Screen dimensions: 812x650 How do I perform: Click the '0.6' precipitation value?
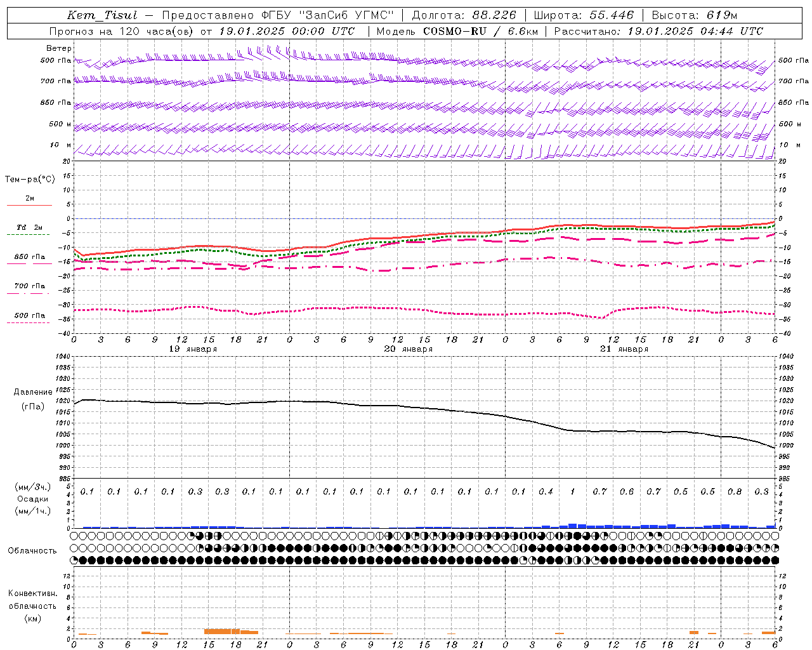627,492
